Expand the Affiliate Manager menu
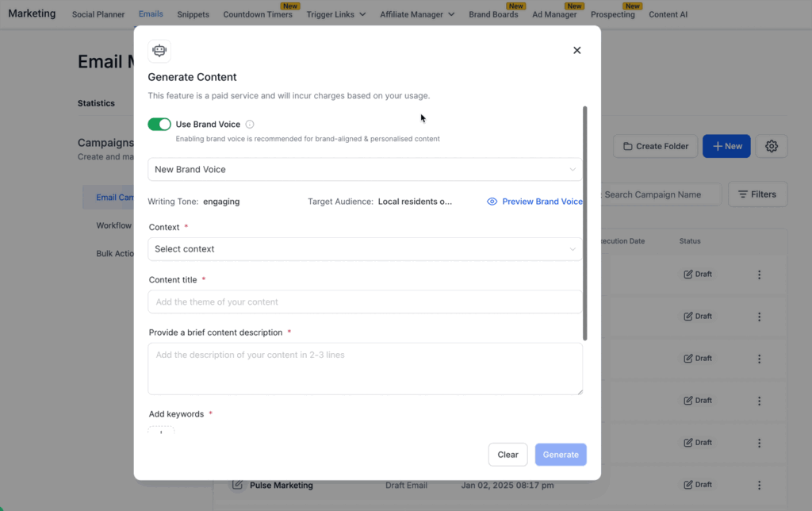The width and height of the screenshot is (812, 511). [x=417, y=14]
